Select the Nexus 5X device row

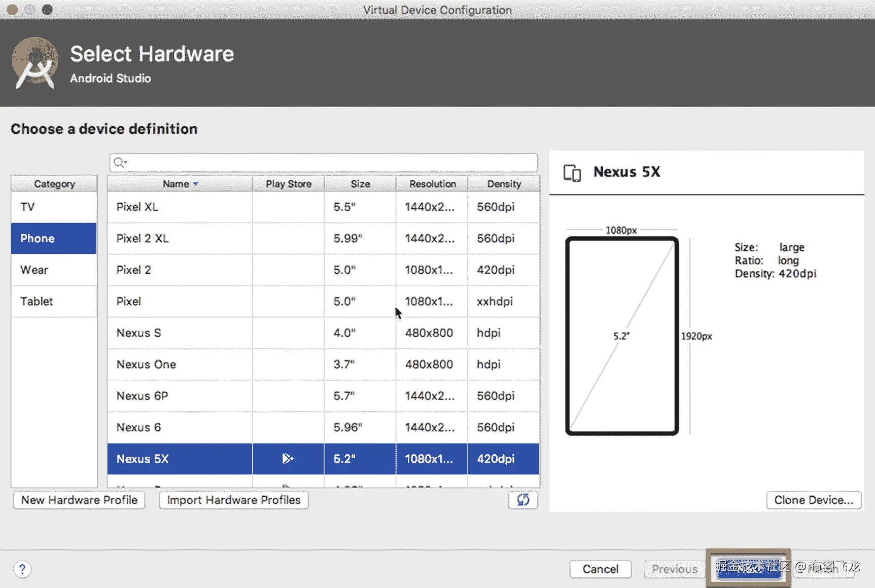(x=323, y=459)
